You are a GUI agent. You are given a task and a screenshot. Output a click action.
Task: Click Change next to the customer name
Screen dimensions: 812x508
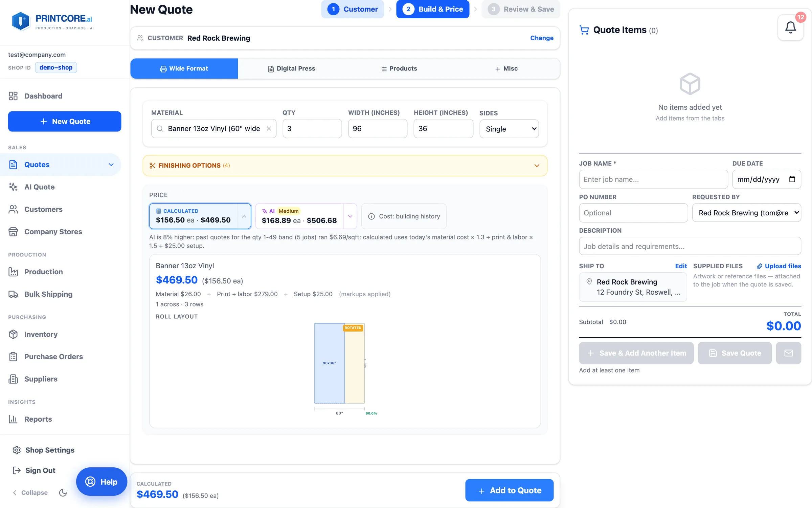pyautogui.click(x=542, y=38)
